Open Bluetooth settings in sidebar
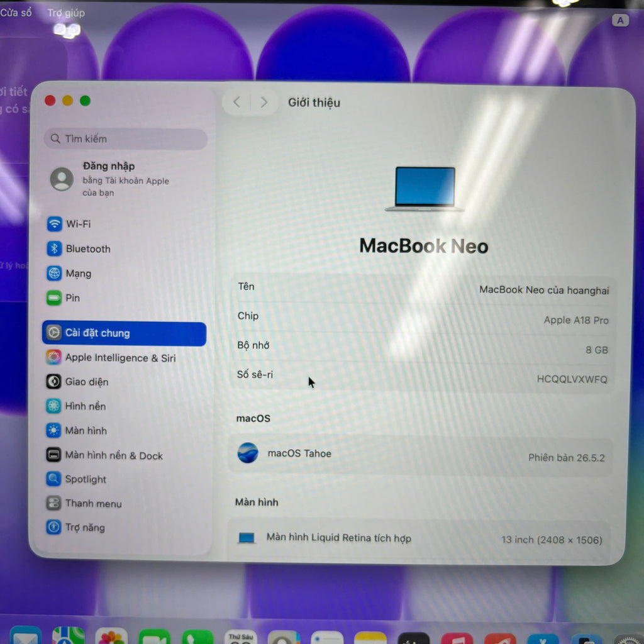 pos(79,248)
